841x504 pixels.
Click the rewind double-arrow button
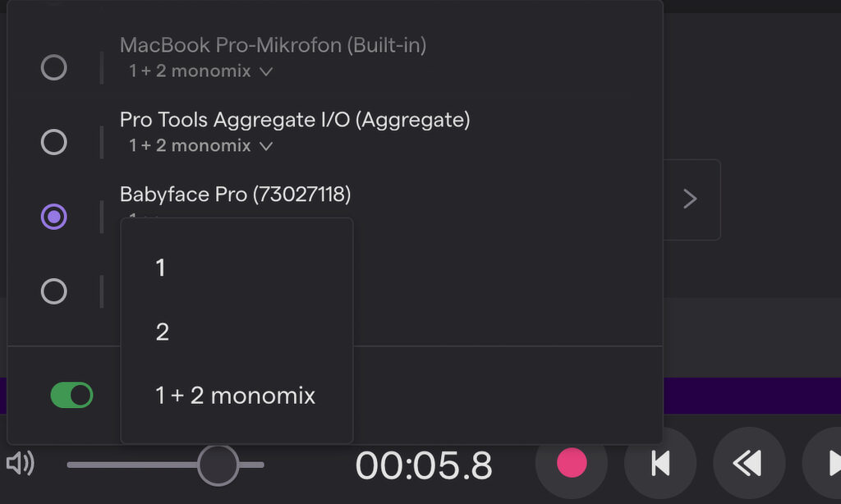point(749,463)
